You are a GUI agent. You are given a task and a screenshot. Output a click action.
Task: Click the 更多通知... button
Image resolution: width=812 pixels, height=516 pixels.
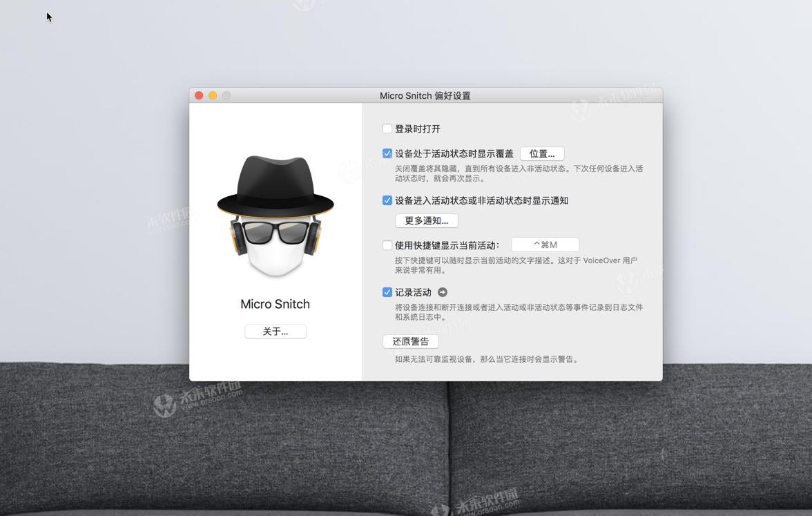[x=426, y=220]
